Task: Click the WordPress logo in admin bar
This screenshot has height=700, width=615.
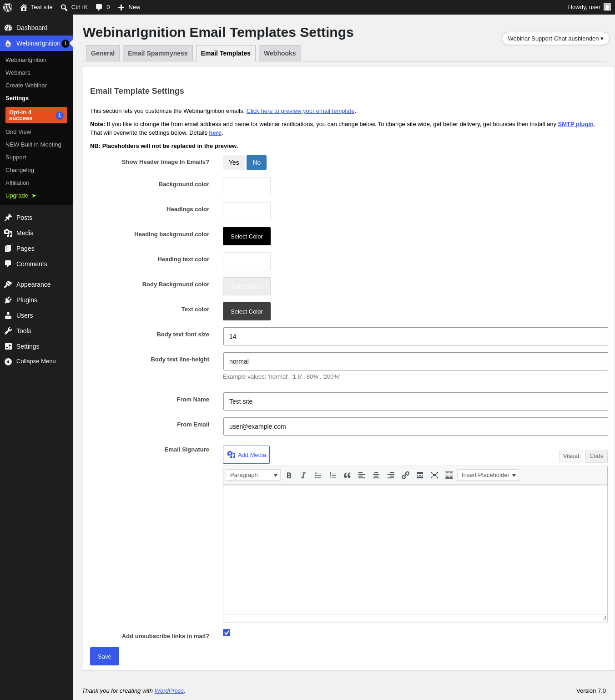Action: tap(8, 7)
